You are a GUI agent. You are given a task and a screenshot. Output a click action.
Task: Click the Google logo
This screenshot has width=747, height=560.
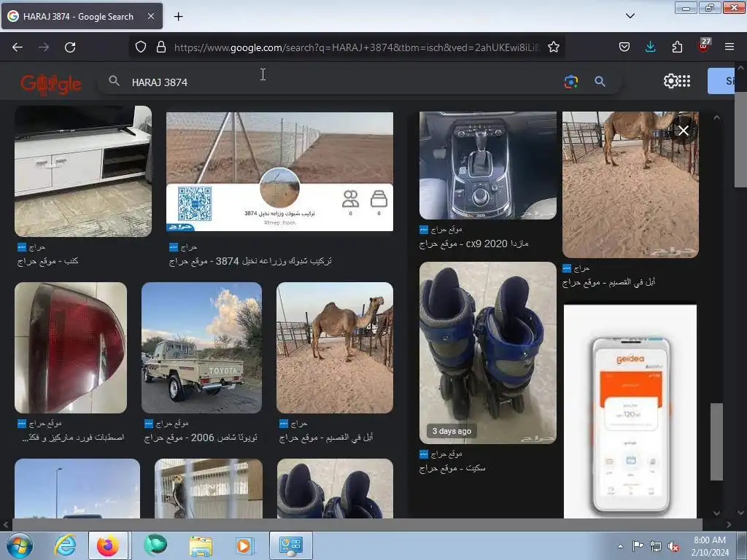point(51,84)
